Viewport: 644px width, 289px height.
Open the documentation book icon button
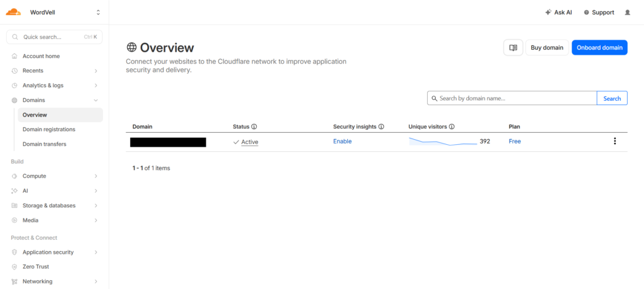coord(513,48)
